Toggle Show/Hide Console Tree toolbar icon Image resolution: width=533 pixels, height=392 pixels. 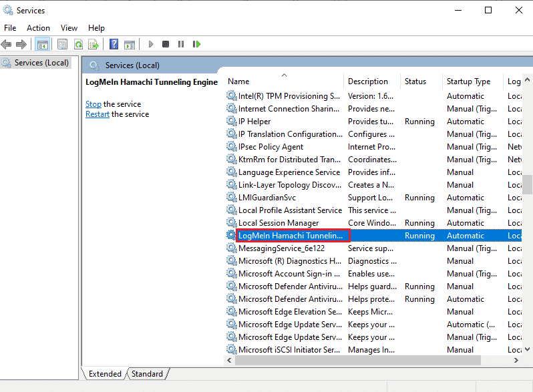tap(43, 44)
